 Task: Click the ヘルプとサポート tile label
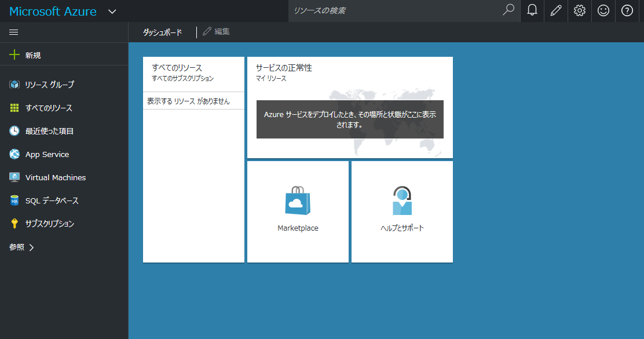402,228
